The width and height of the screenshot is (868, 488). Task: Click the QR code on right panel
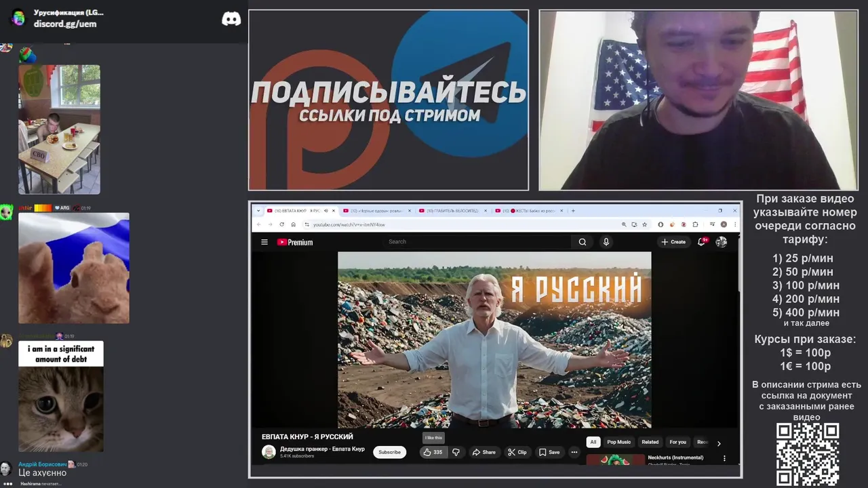pyautogui.click(x=808, y=454)
